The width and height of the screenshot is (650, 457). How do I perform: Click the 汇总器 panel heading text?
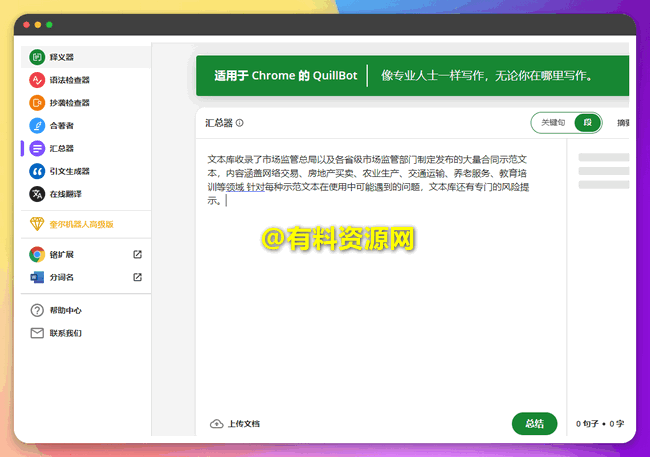click(219, 123)
